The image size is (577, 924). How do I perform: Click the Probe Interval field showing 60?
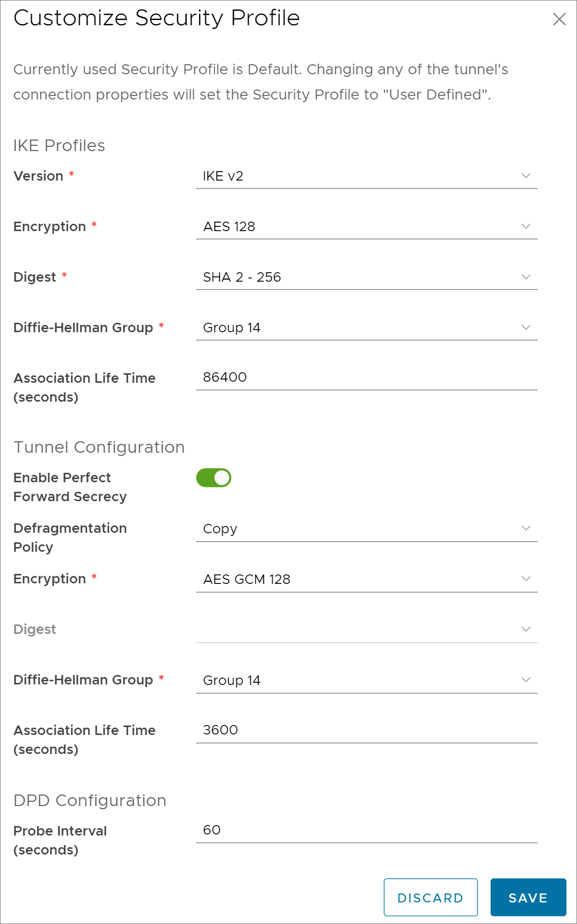tap(367, 830)
